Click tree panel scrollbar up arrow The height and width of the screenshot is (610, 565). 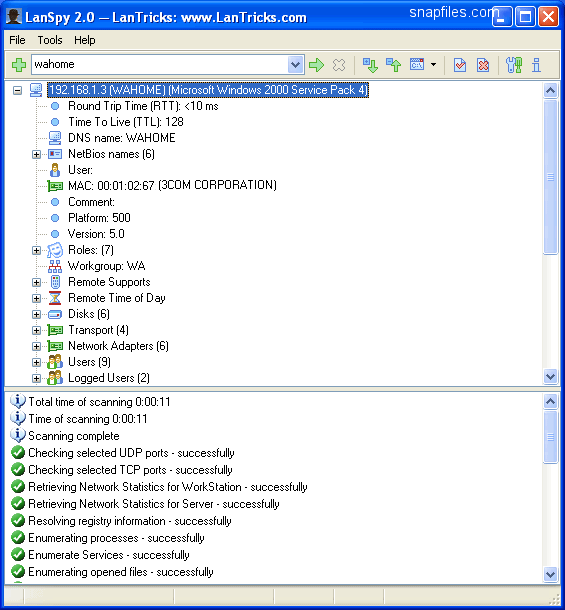pos(551,91)
